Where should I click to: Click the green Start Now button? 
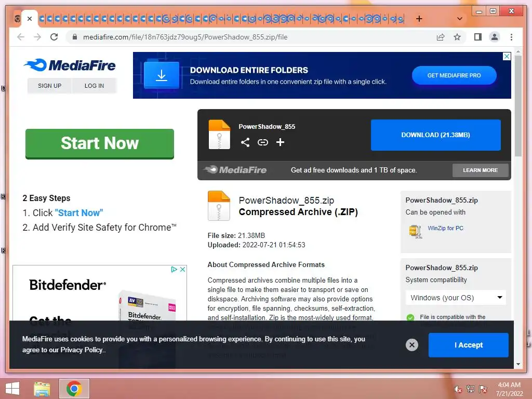tap(100, 143)
